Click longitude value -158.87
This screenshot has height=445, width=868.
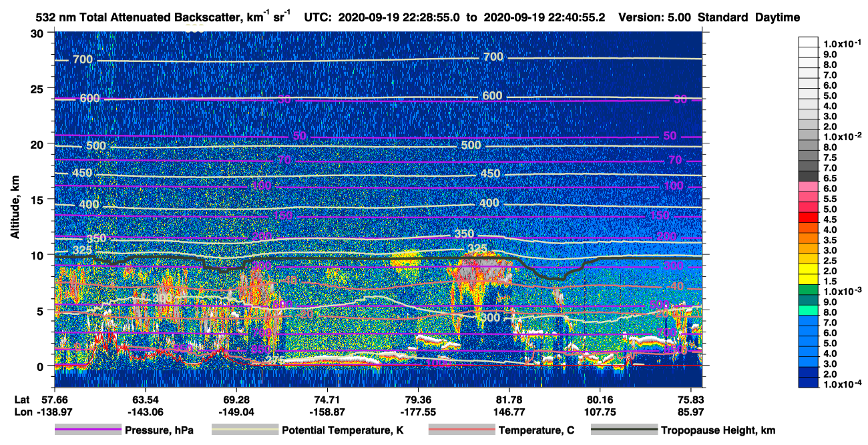click(327, 412)
